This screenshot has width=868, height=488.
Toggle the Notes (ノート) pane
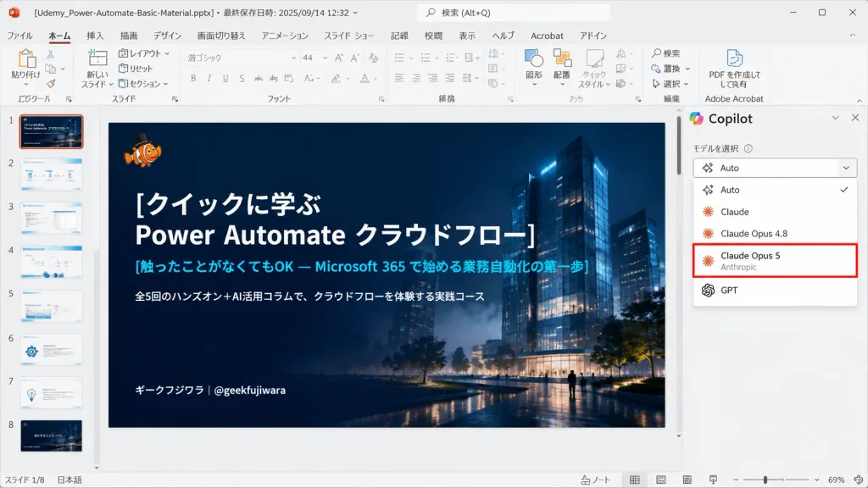[595, 480]
